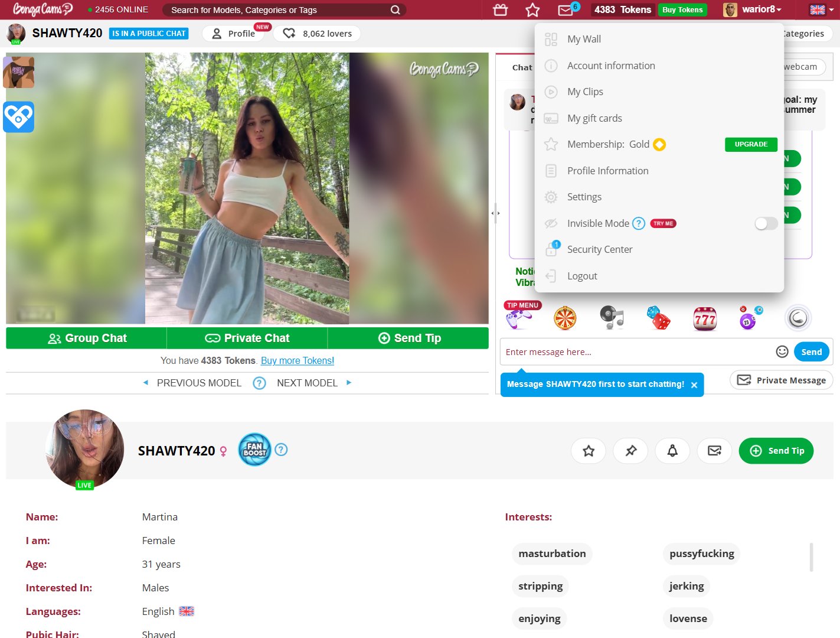Click the blue heart app icon
Image resolution: width=840 pixels, height=638 pixels.
(x=19, y=117)
